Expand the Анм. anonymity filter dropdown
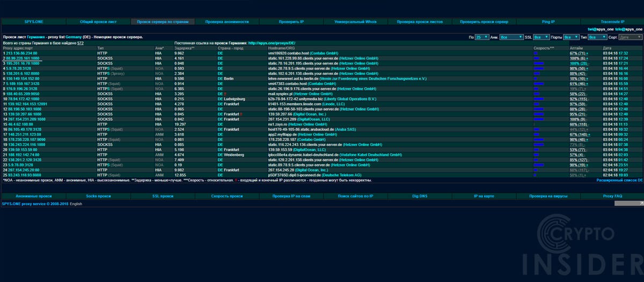The image size is (644, 282). 511,37
